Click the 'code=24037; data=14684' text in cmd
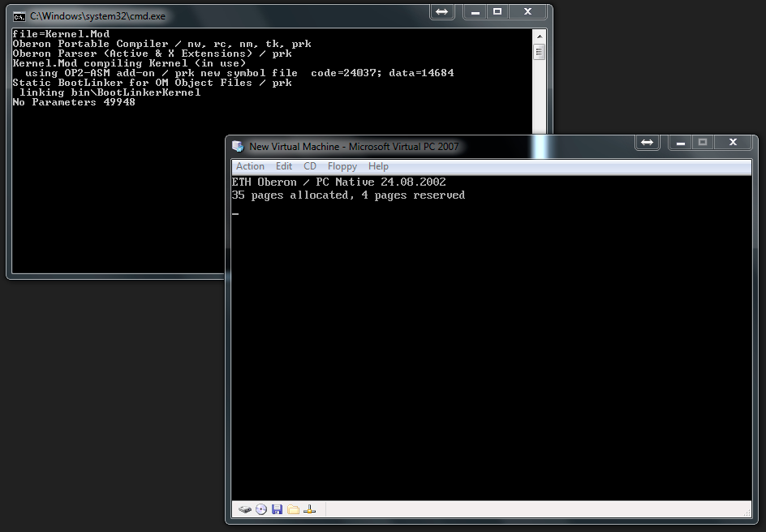The width and height of the screenshot is (766, 532). pos(382,73)
